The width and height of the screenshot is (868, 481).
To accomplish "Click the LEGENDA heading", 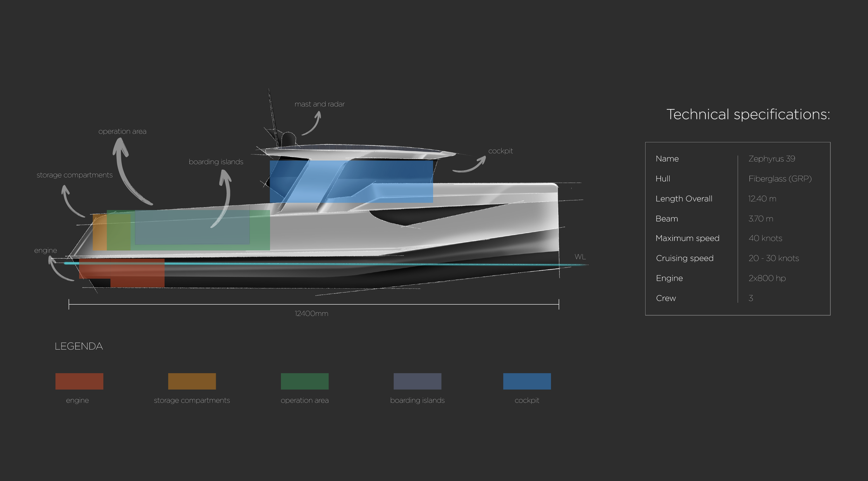I will pyautogui.click(x=78, y=346).
